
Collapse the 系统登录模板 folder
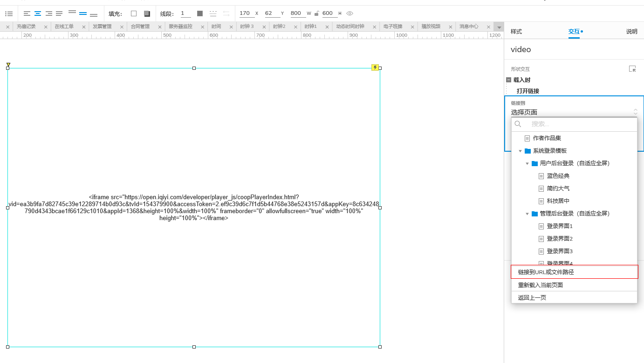click(521, 151)
